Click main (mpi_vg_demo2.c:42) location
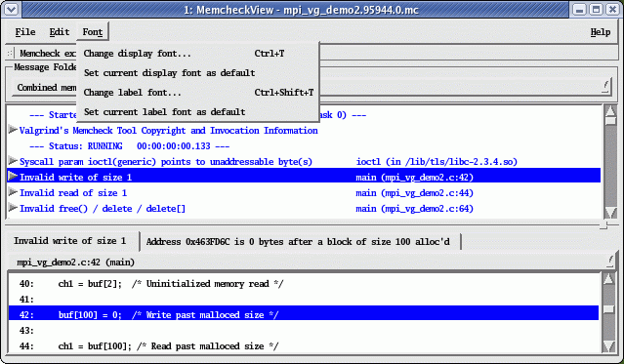The width and height of the screenshot is (624, 364). 414,178
